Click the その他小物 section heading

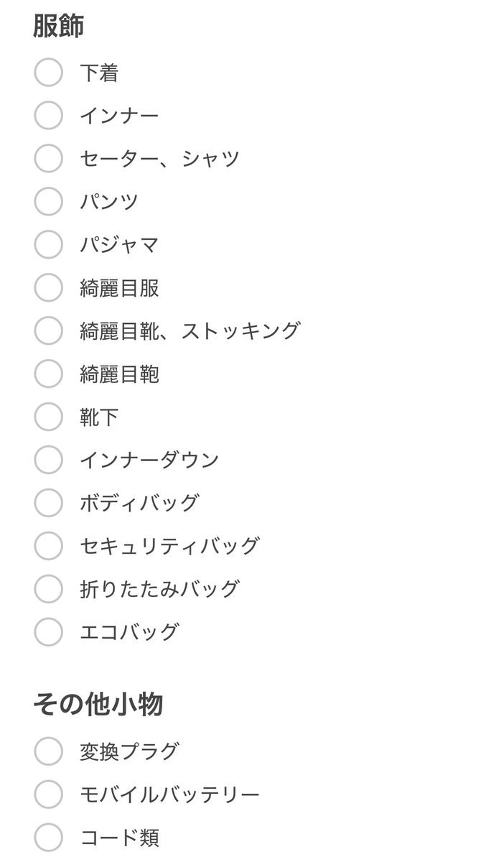[98, 705]
